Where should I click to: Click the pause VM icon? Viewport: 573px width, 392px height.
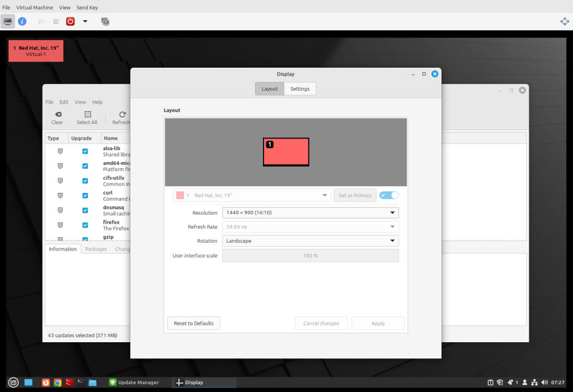click(x=56, y=22)
